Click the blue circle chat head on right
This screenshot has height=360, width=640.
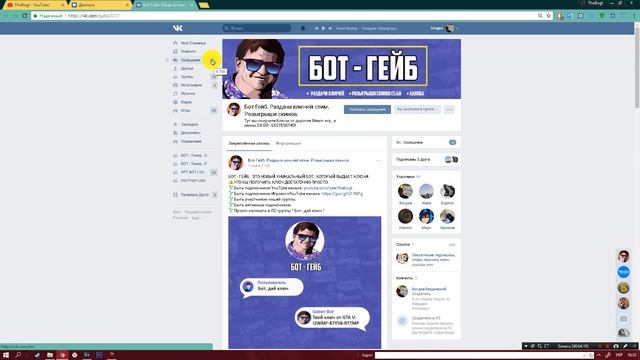624,272
